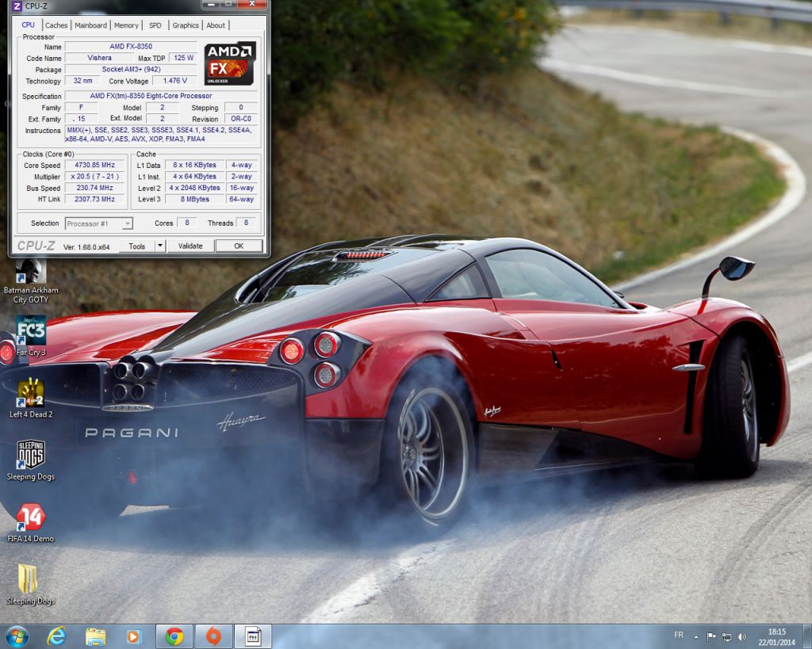Image resolution: width=812 pixels, height=649 pixels.
Task: Open the Sleeping Dogs game shortcut
Action: [31, 460]
